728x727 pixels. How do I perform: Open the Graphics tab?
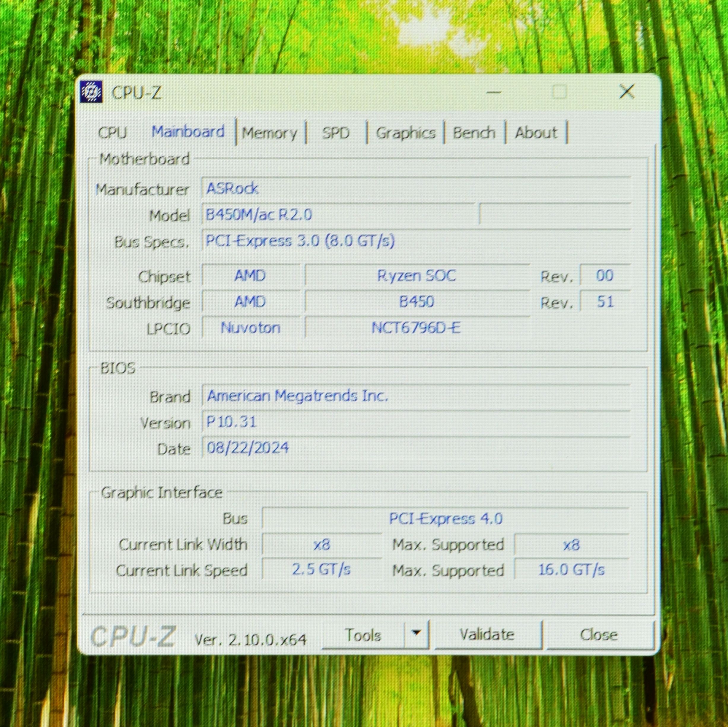[x=406, y=133]
